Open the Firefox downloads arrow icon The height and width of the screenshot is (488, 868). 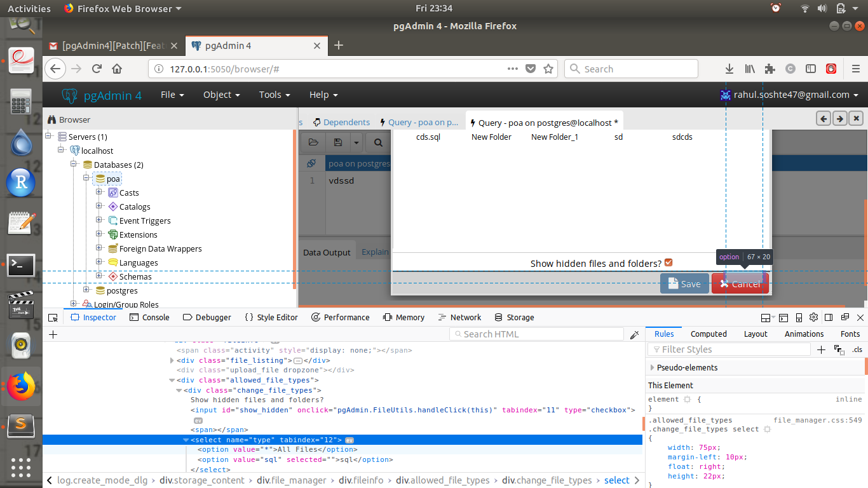730,69
